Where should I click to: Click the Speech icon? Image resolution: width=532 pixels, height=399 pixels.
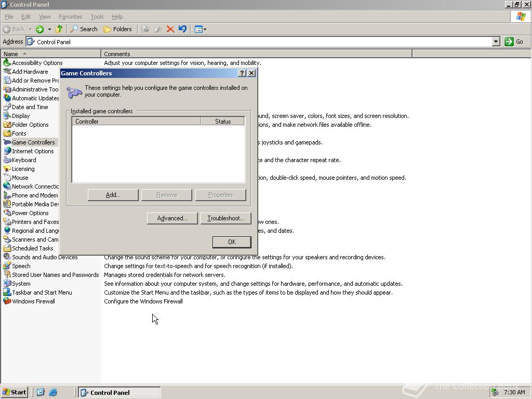pos(7,265)
